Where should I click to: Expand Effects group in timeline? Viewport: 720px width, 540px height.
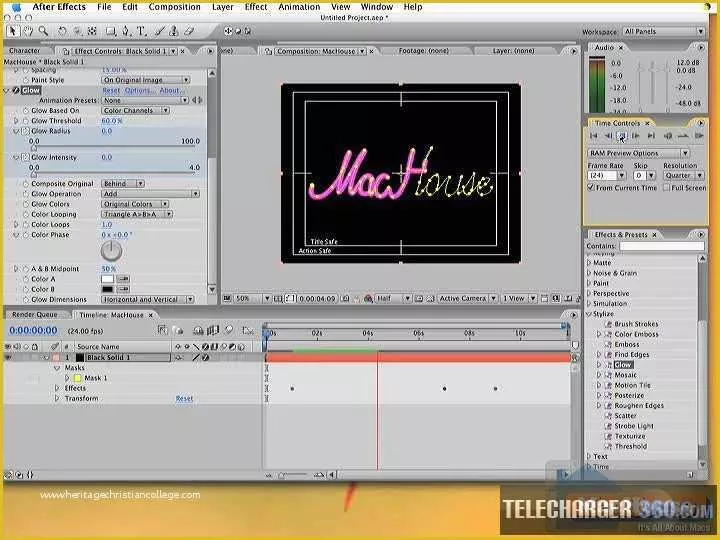tap(57, 388)
